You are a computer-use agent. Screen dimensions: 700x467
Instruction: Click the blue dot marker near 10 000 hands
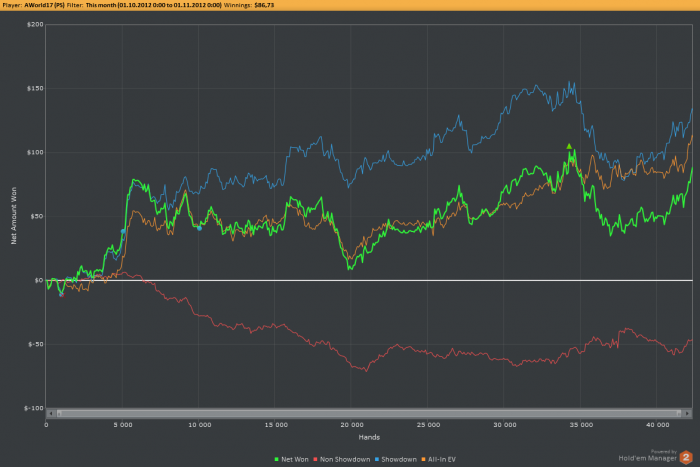[x=199, y=228]
